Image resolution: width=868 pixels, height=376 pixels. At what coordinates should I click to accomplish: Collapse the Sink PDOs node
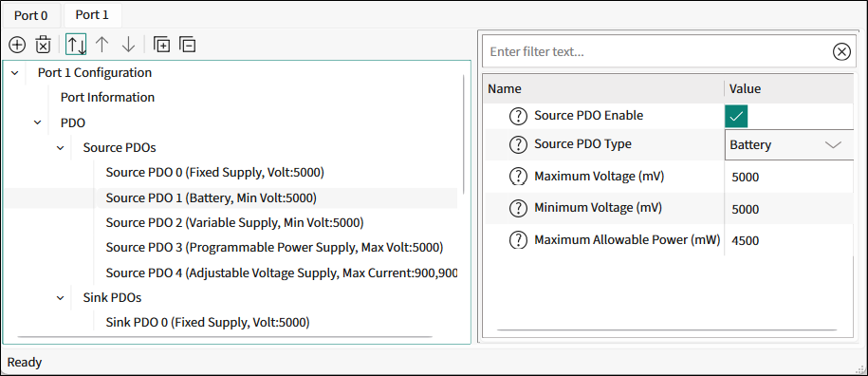click(61, 298)
